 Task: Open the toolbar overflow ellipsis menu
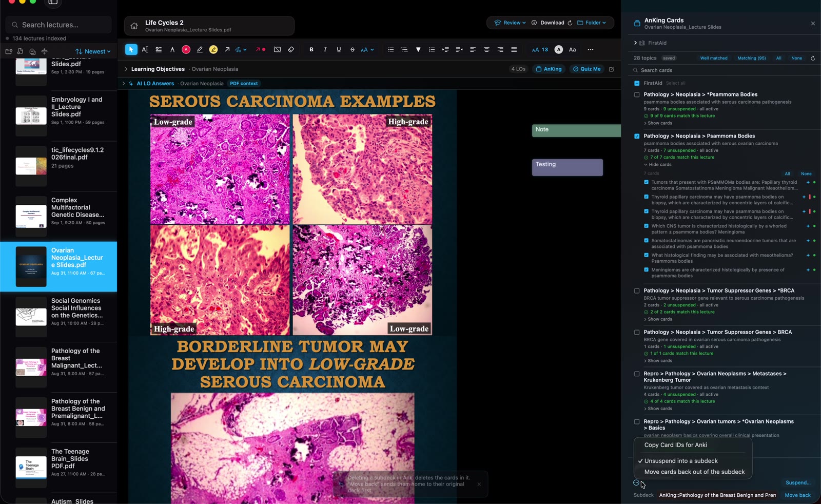click(x=591, y=50)
